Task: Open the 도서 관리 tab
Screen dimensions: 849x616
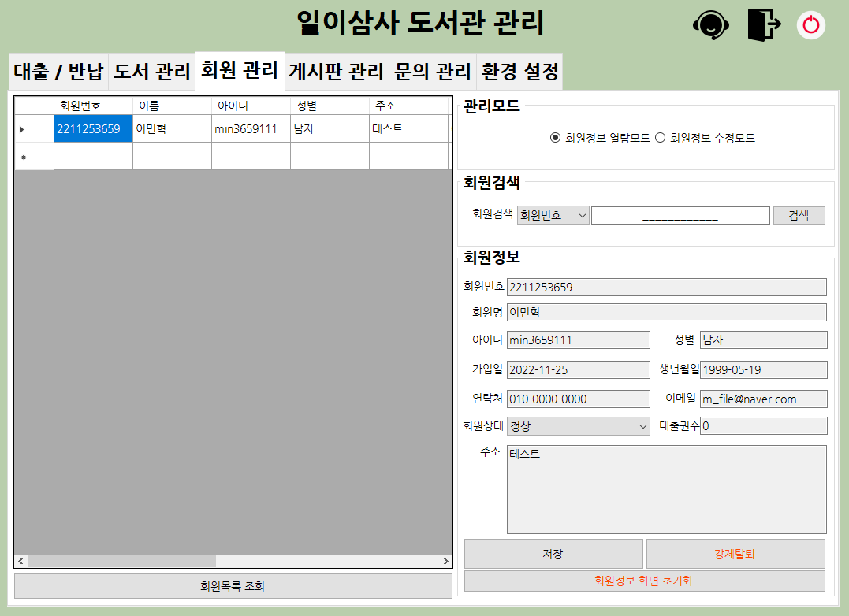Action: point(151,70)
